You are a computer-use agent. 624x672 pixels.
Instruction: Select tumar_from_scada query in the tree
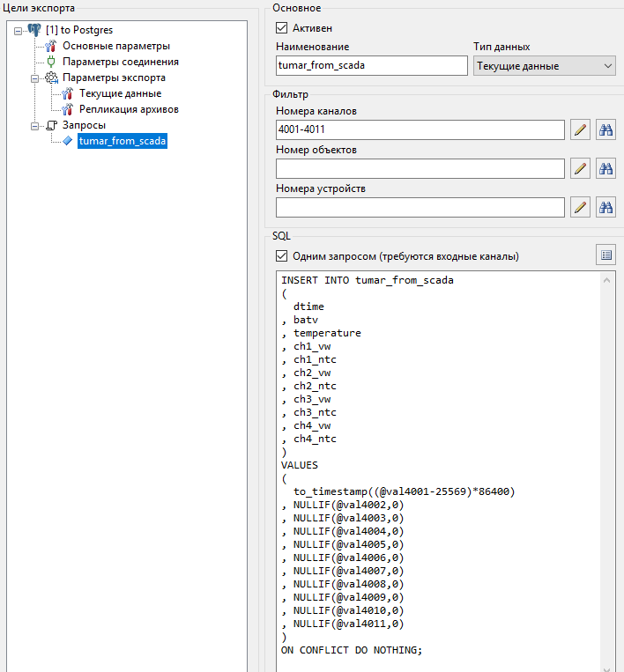click(x=123, y=141)
